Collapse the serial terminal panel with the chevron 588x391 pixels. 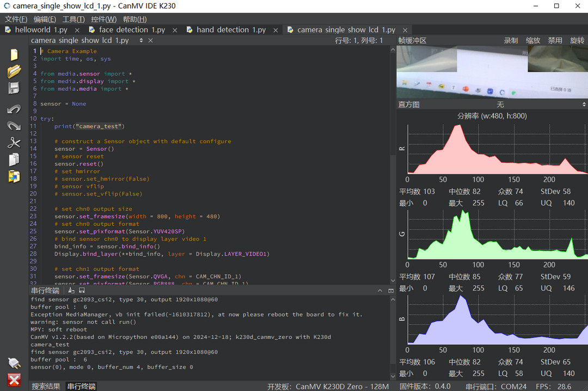(380, 290)
